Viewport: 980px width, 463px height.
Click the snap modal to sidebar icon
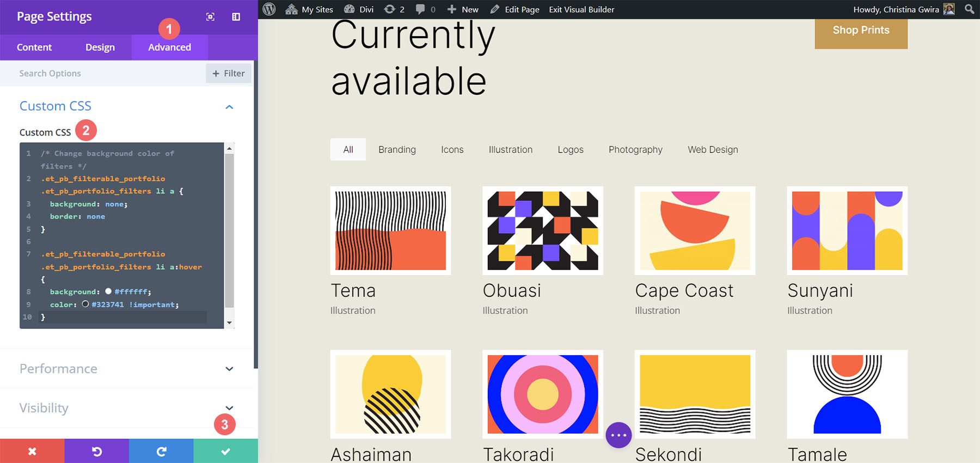coord(236,17)
